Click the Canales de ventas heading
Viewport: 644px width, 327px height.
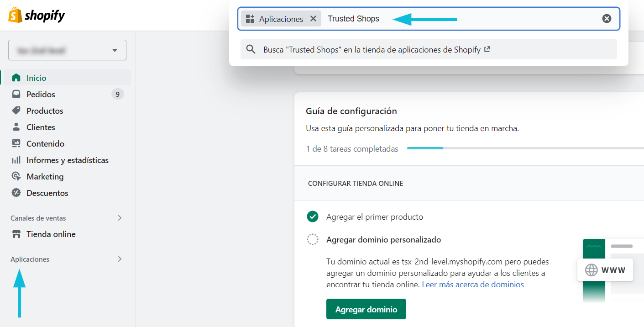coord(38,218)
